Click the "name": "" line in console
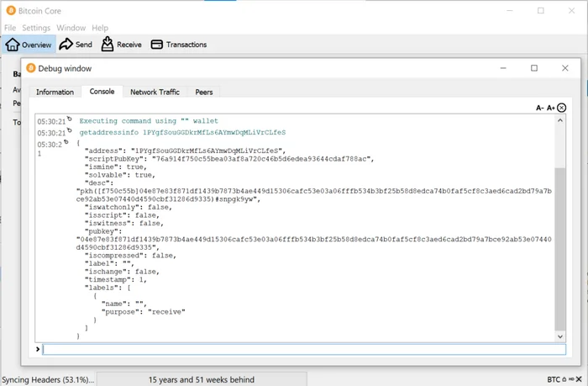The image size is (588, 386). pyautogui.click(x=123, y=304)
